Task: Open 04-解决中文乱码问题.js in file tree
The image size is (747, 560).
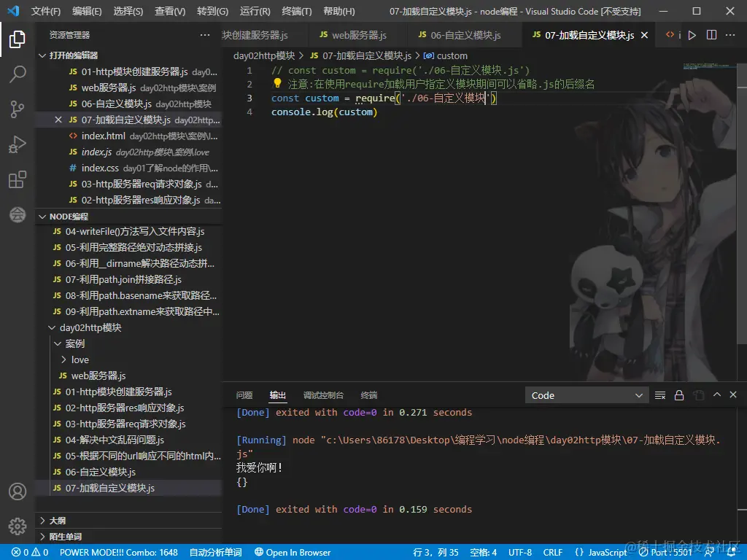Action: coord(128,440)
